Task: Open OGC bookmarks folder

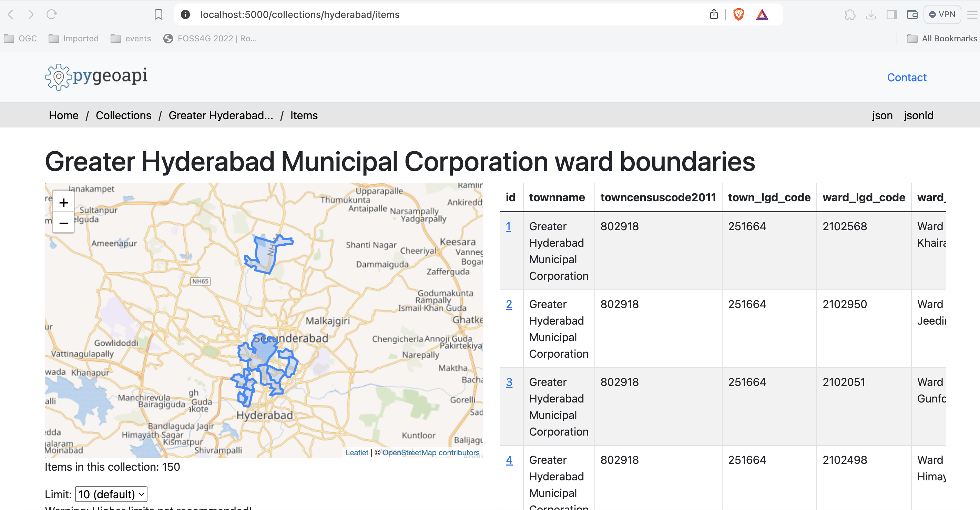Action: click(x=20, y=38)
